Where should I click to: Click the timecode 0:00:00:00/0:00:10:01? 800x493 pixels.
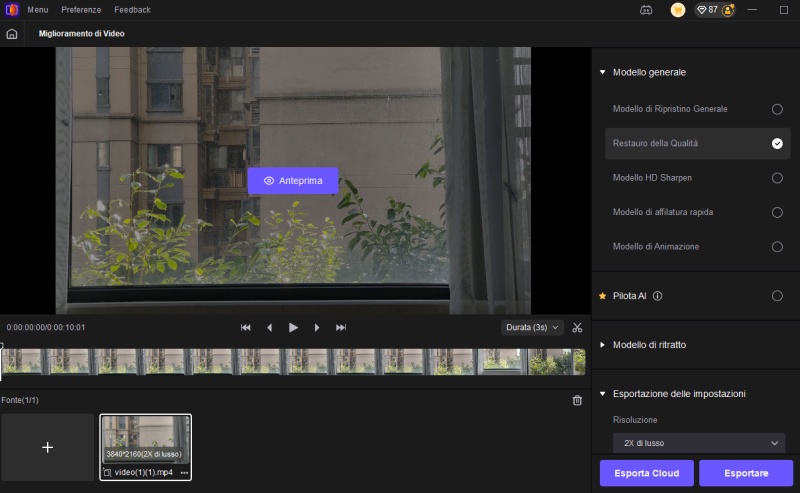coord(46,328)
